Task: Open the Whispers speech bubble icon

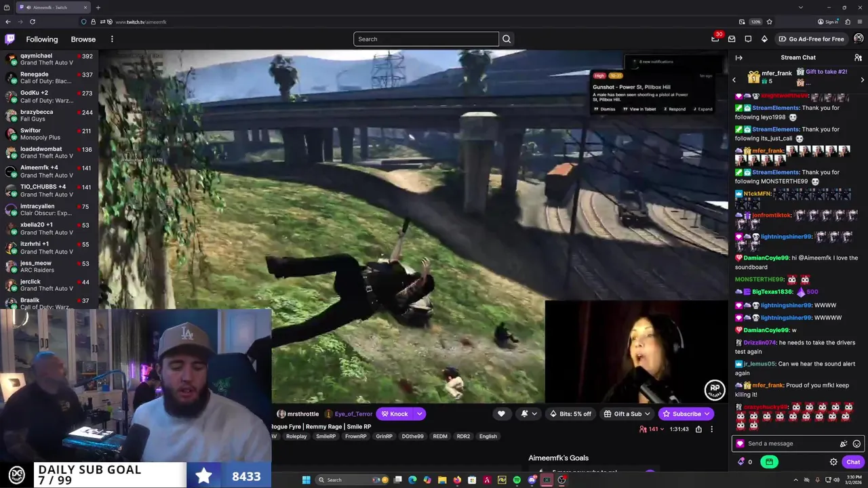Action: click(x=748, y=39)
